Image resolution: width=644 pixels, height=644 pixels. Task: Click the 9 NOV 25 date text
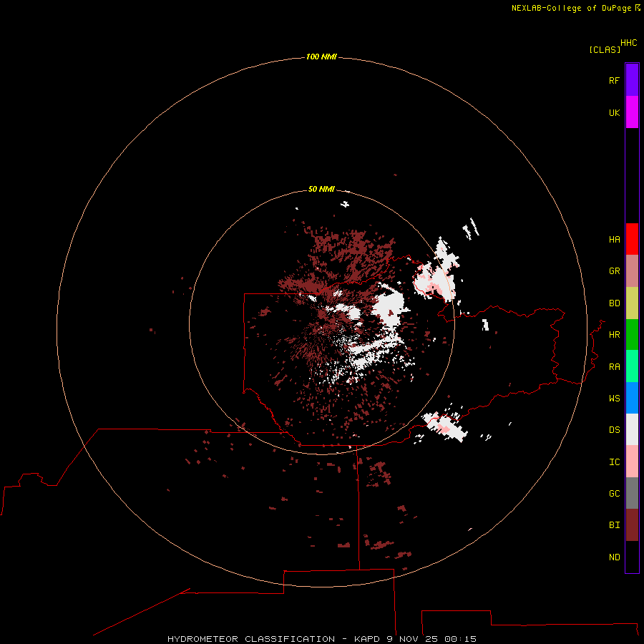[x=412, y=639]
